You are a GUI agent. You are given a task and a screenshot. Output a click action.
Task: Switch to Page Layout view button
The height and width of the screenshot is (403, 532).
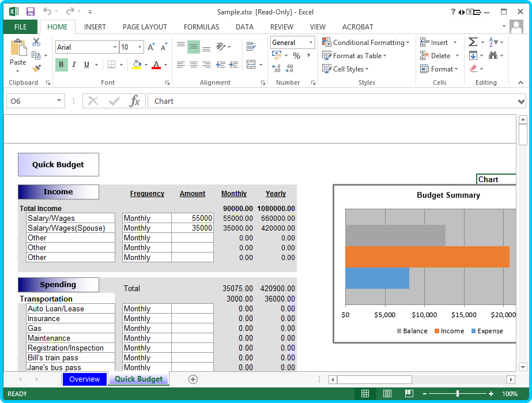[387, 394]
